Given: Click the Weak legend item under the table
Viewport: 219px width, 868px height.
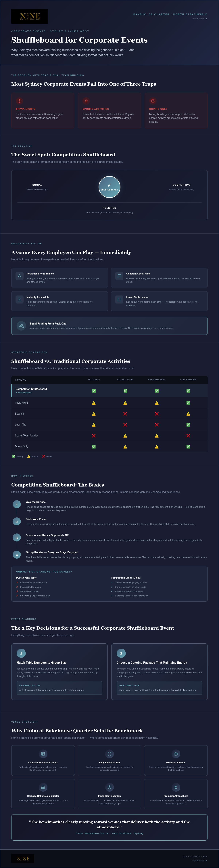Looking at the screenshot, I should pyautogui.click(x=47, y=456).
